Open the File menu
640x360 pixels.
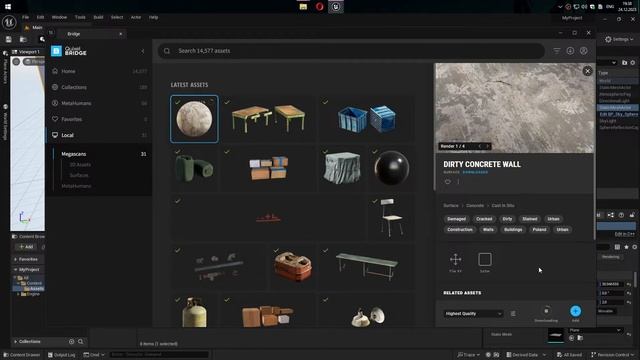[x=26, y=17]
